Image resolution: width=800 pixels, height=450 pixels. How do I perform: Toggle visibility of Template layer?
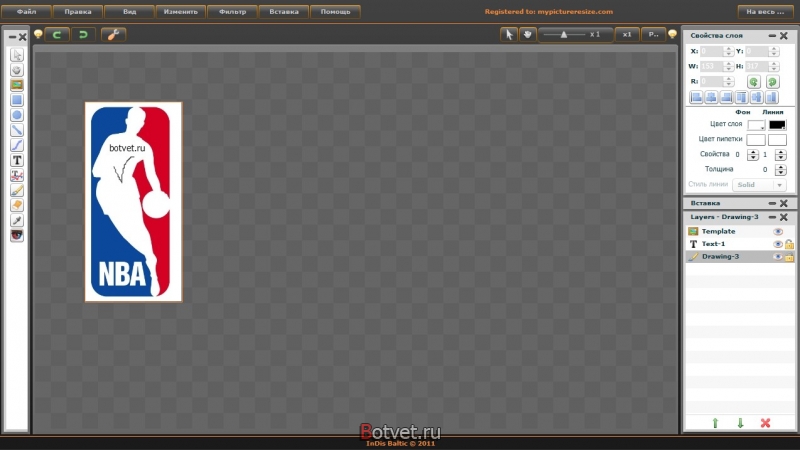pyautogui.click(x=778, y=232)
